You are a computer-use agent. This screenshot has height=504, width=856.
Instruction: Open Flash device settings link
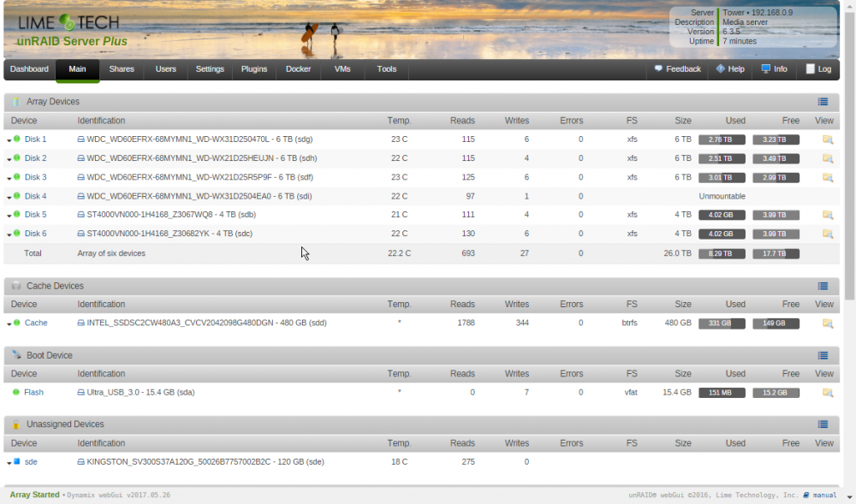pos(34,392)
